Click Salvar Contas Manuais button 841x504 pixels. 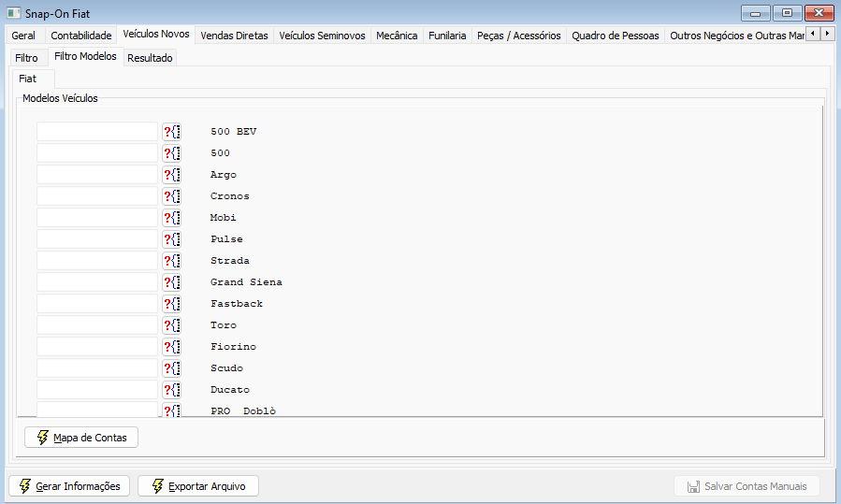point(747,486)
